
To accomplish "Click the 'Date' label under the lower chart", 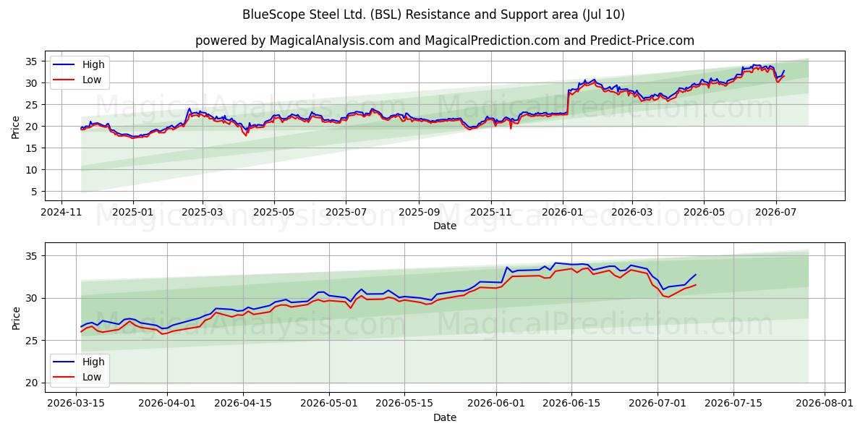I will tap(444, 418).
